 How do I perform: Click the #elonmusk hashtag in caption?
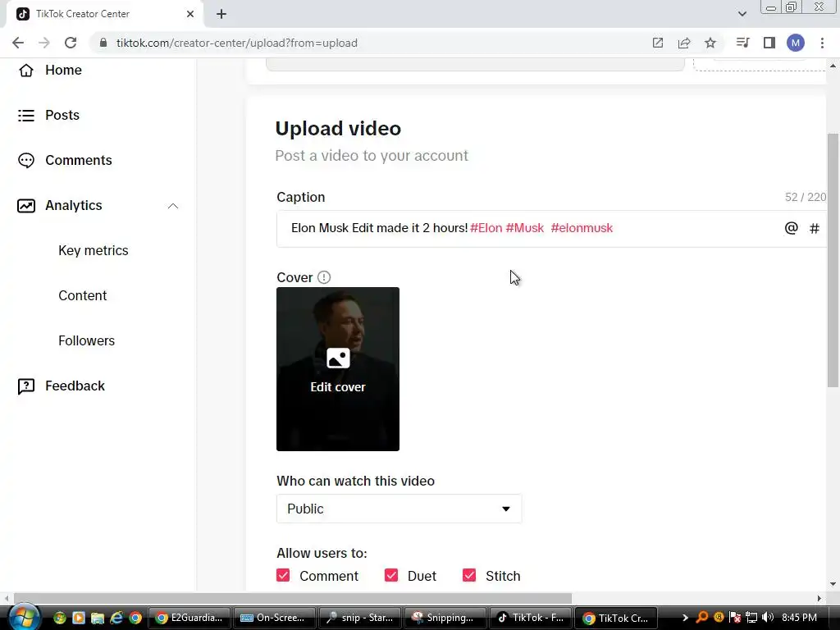point(582,228)
